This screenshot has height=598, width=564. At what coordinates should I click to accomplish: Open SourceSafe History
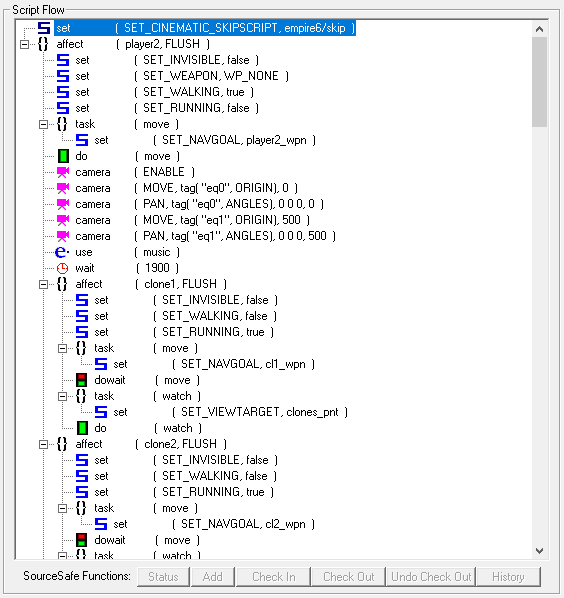[x=508, y=577]
